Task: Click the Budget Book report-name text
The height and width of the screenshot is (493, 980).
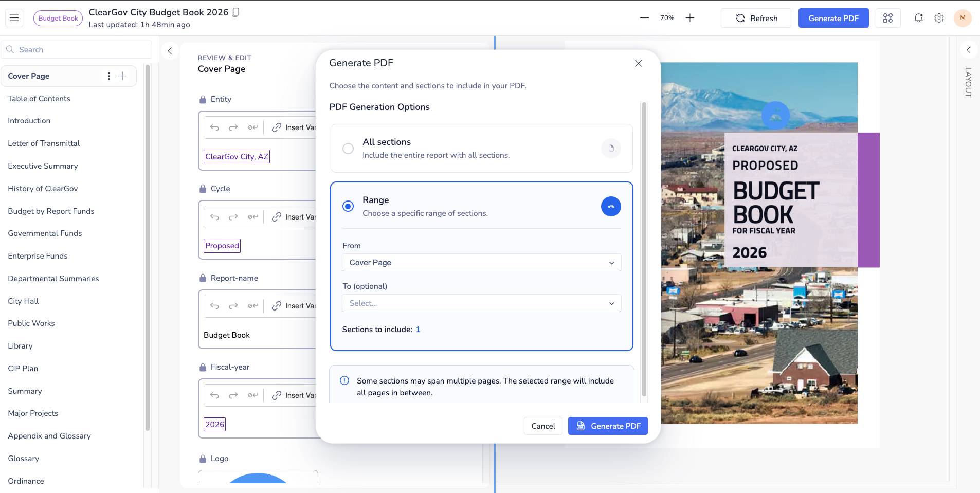Action: [227, 335]
